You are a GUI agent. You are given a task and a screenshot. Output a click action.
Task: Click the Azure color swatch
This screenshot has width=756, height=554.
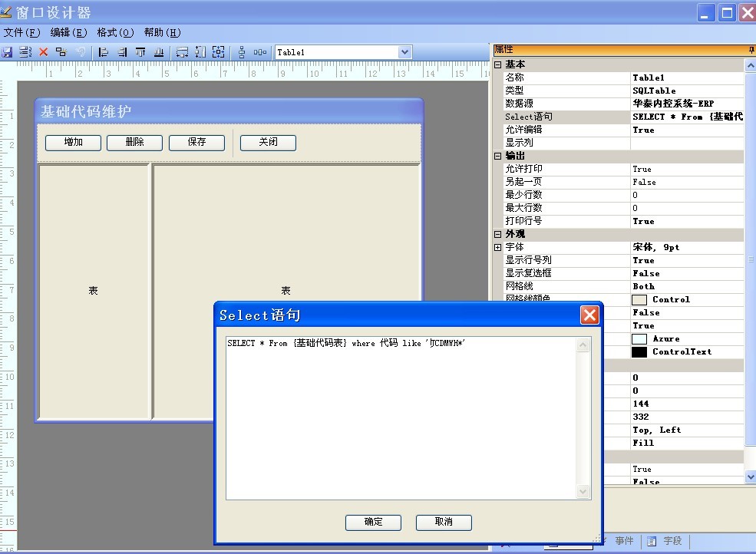639,339
